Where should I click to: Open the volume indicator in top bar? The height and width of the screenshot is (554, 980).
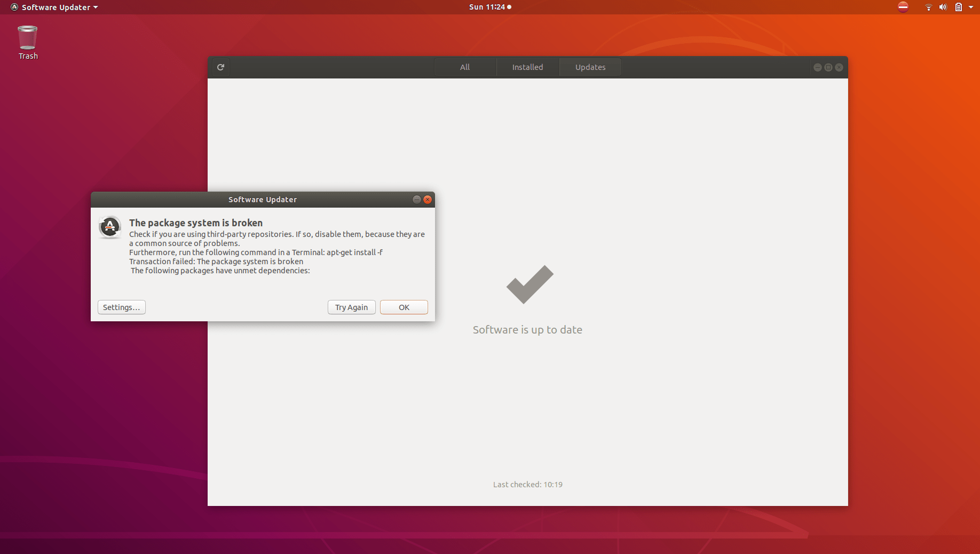pos(943,7)
